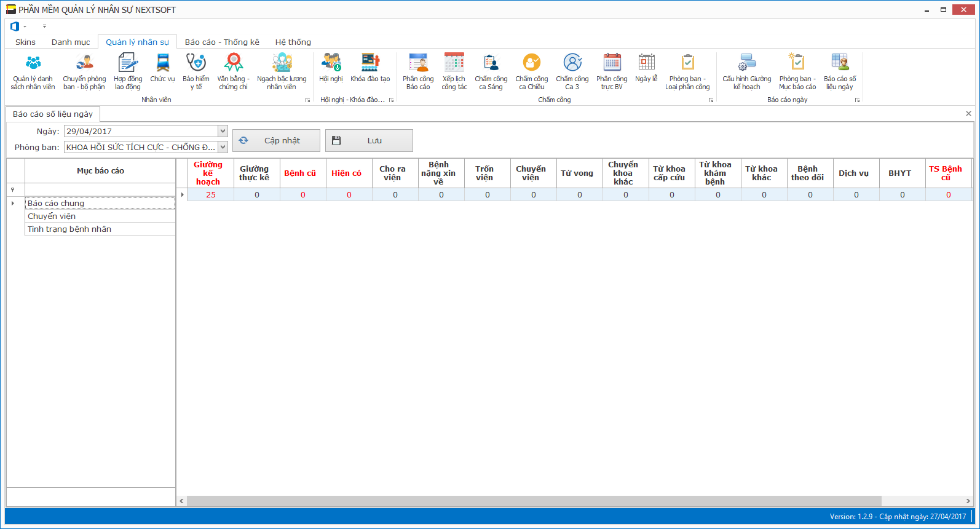Open Văn bằng - chứng chỉ

tap(233, 72)
